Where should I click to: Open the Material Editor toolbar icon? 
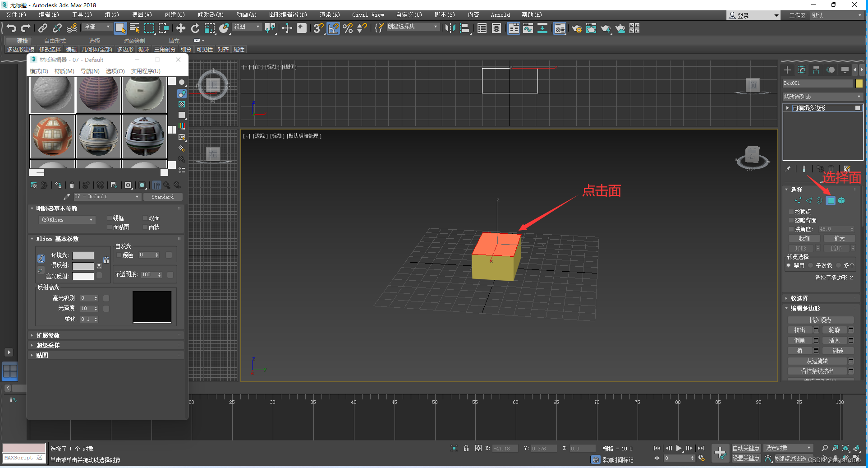pyautogui.click(x=560, y=28)
